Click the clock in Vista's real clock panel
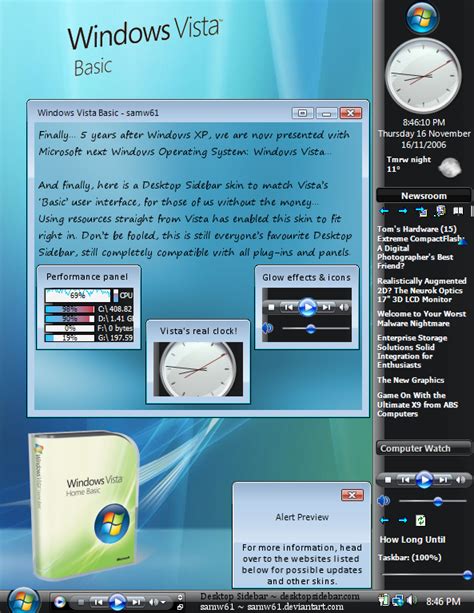 [198, 369]
